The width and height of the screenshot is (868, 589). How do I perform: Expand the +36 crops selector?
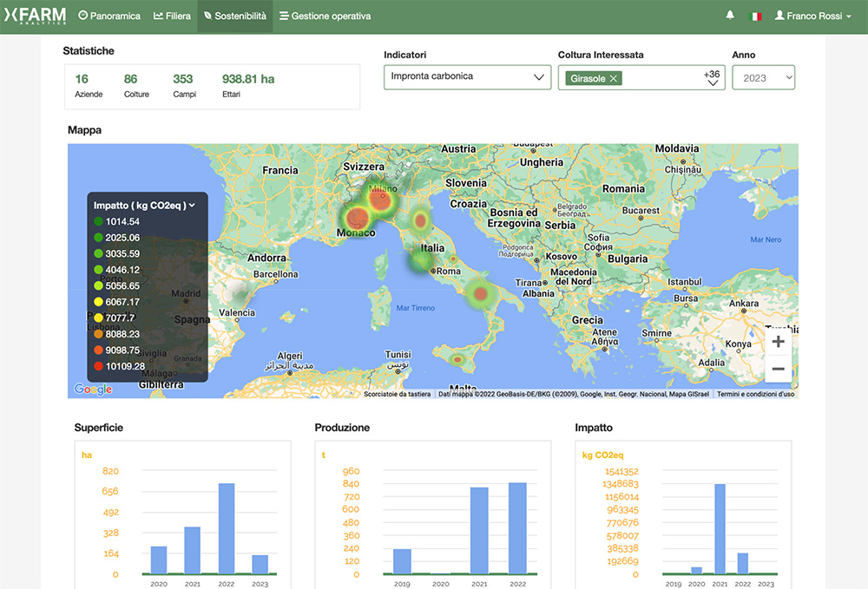[x=712, y=77]
